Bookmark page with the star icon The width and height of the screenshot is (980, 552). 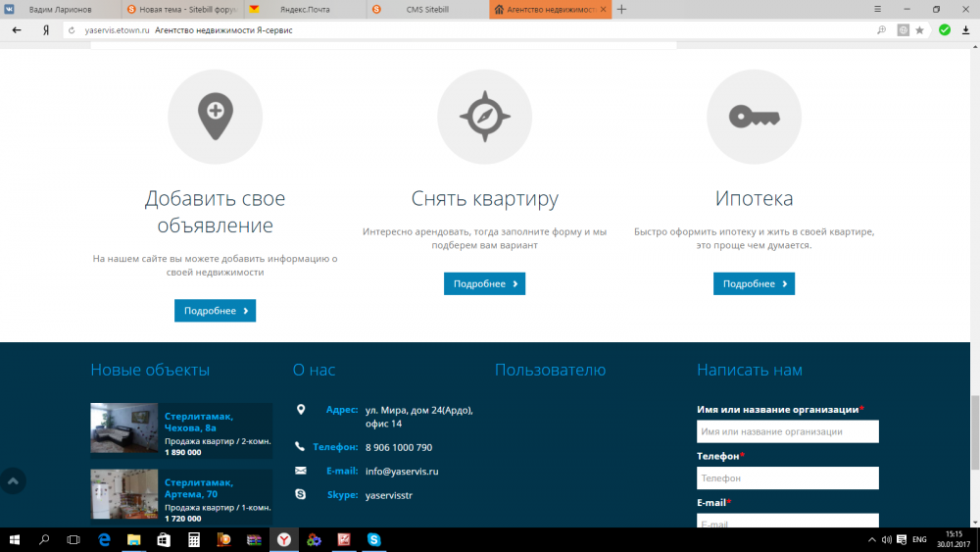point(919,30)
